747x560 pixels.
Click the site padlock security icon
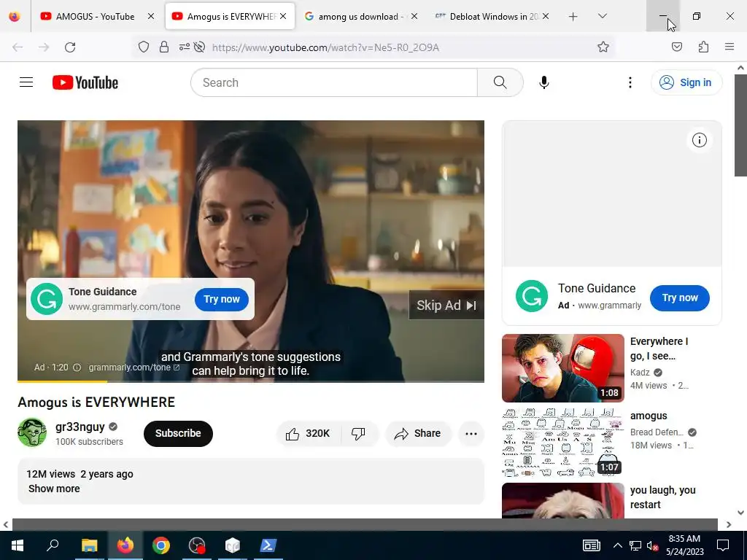[164, 47]
